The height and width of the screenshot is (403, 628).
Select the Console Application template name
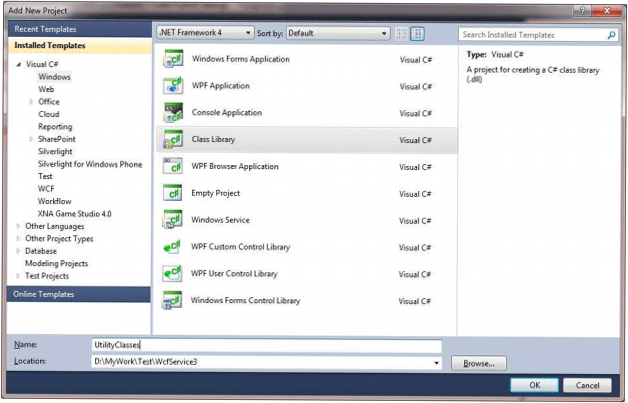(x=227, y=113)
